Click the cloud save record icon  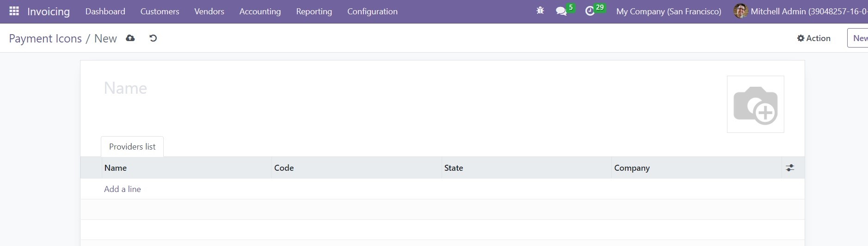coord(130,38)
